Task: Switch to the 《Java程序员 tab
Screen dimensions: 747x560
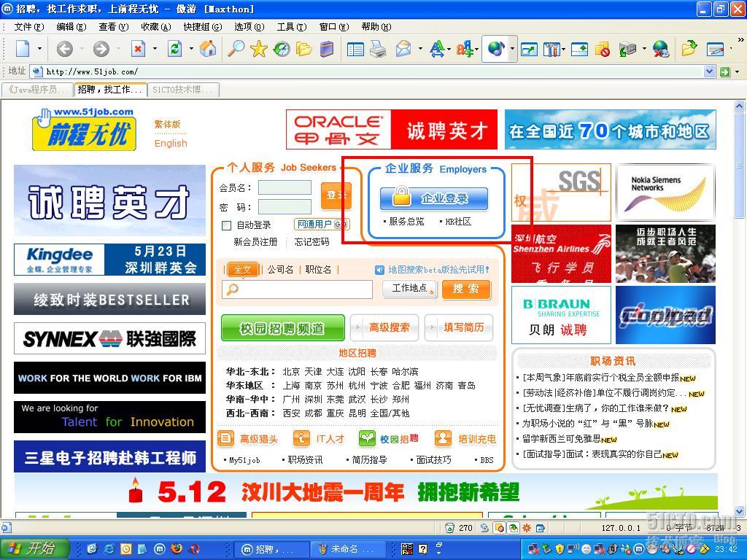Action: tap(38, 90)
